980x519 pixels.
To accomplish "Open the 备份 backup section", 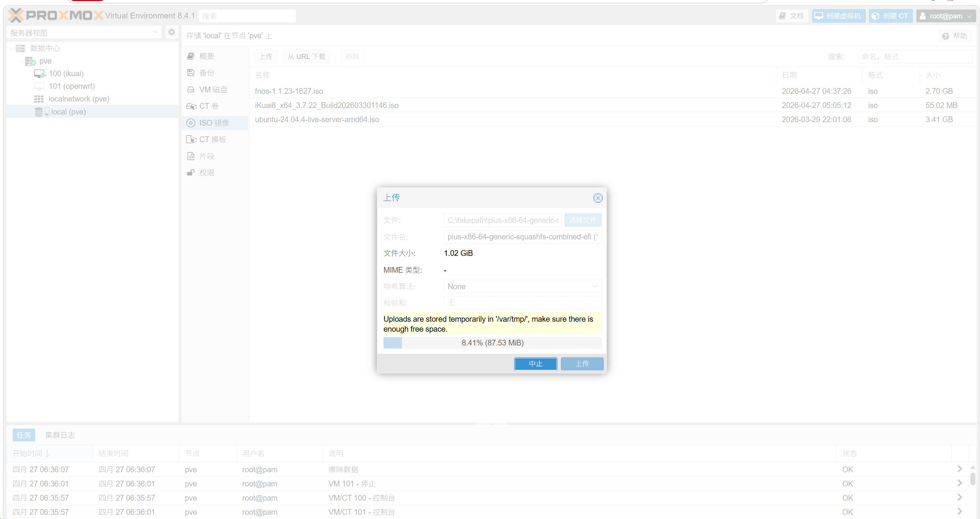I will [x=206, y=73].
